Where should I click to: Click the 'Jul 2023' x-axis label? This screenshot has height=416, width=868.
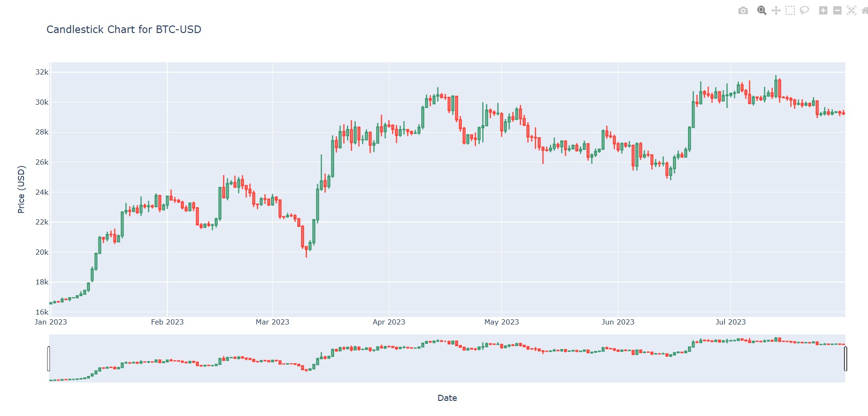point(730,322)
